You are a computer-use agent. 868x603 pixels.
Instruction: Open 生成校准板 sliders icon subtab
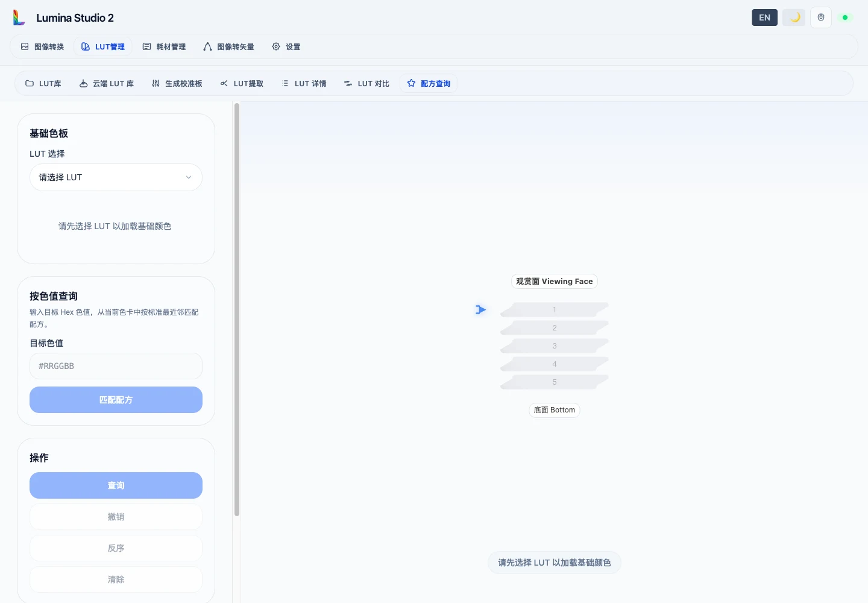click(156, 83)
